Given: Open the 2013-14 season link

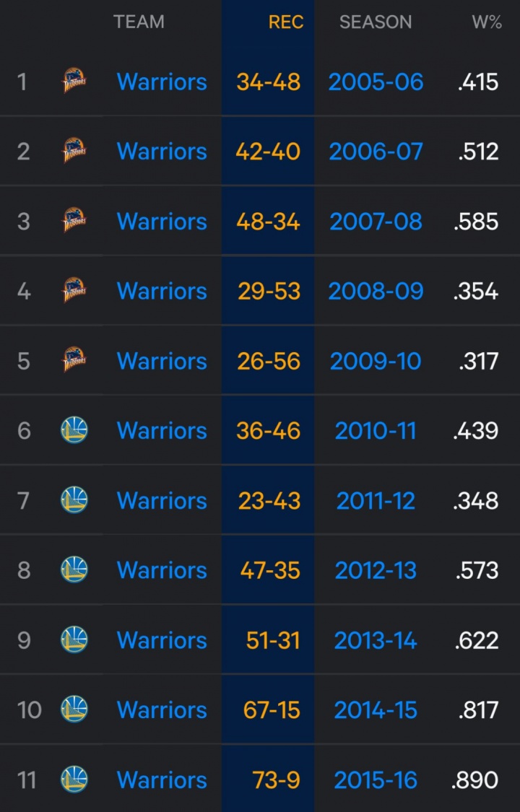Looking at the screenshot, I should tap(376, 640).
